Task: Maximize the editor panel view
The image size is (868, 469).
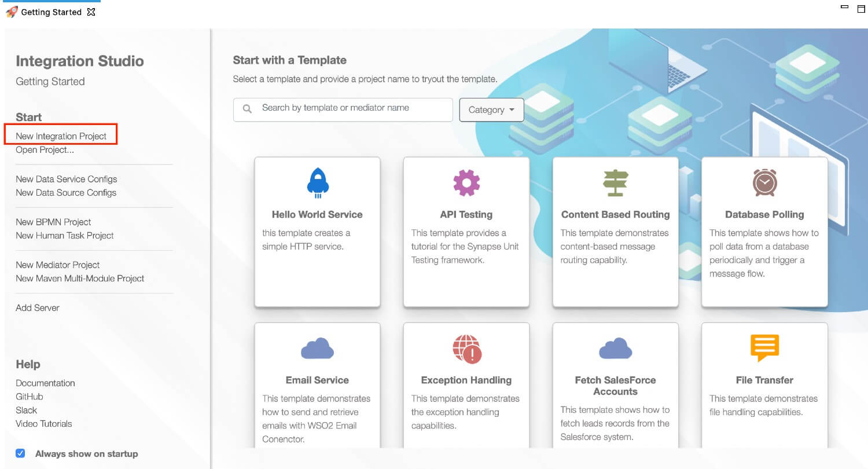Action: [861, 8]
